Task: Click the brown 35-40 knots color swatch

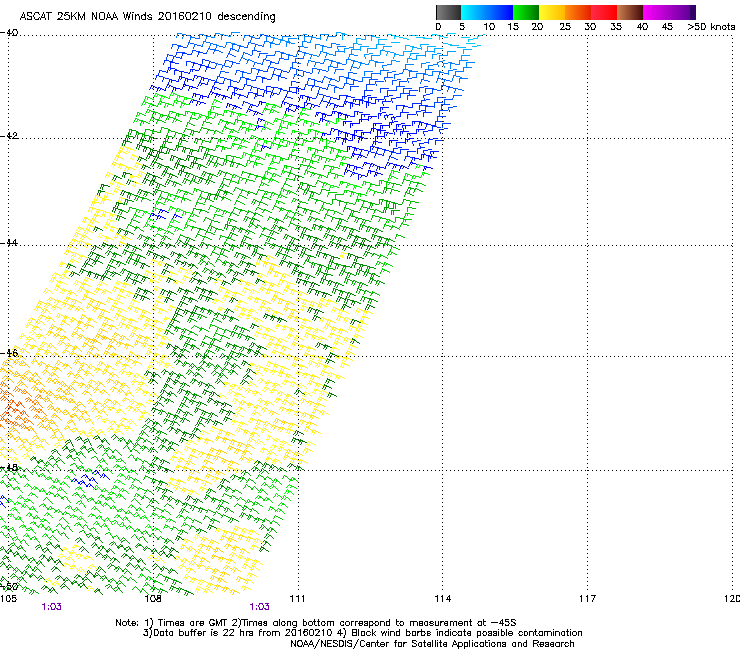Action: pyautogui.click(x=630, y=12)
